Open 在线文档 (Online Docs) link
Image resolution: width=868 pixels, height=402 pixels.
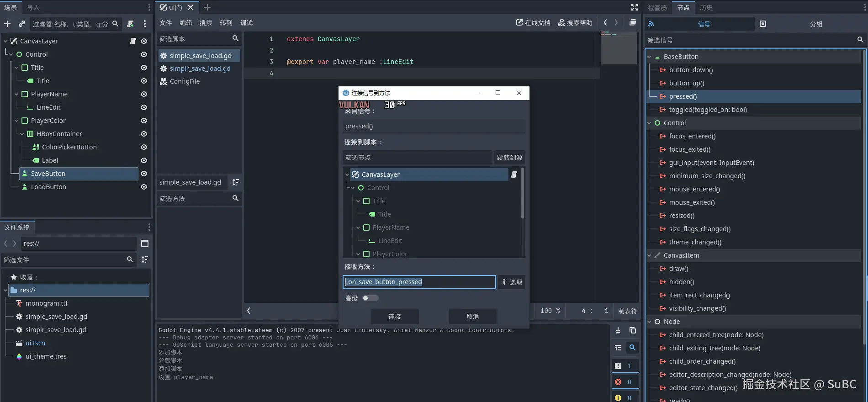click(533, 23)
